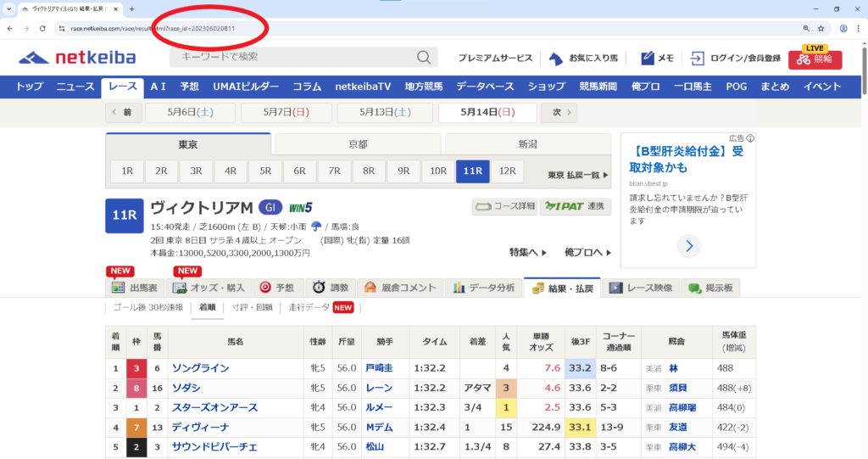Open the 競輪 LIVE bicycle button

click(x=815, y=59)
